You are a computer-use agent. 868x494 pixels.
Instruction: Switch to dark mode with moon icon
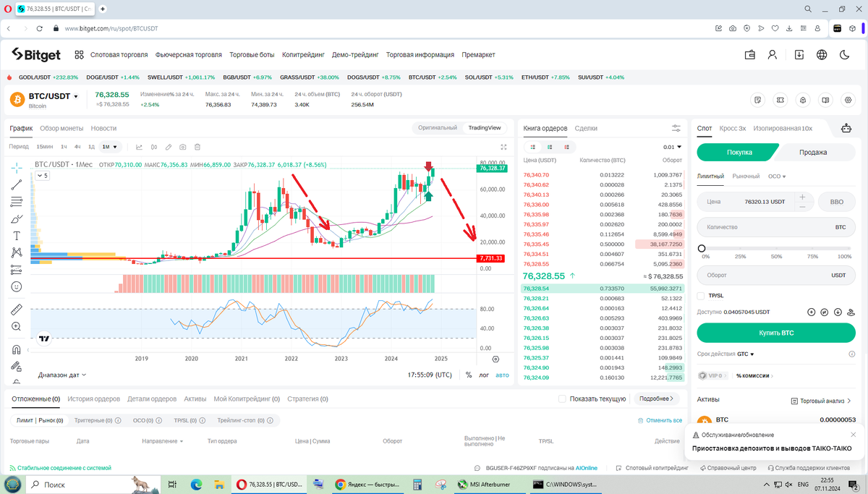click(845, 54)
